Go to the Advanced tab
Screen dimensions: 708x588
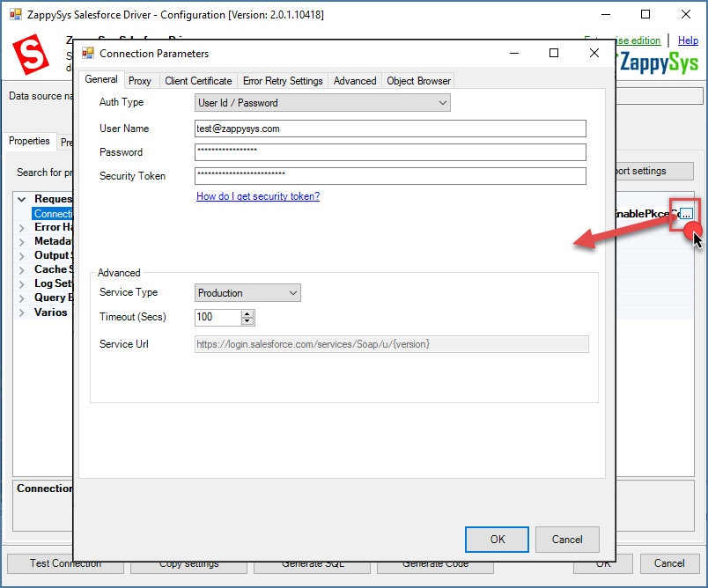355,81
